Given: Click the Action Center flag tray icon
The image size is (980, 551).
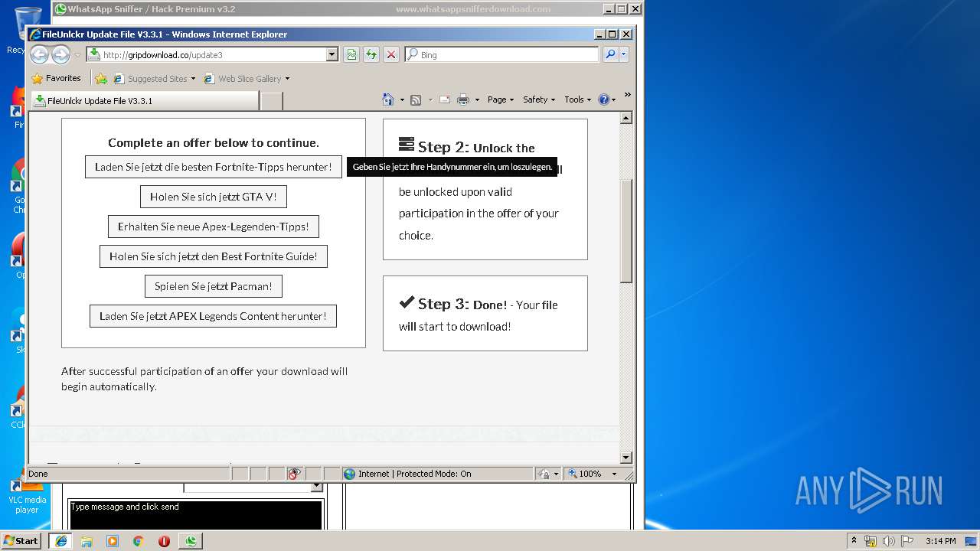Looking at the screenshot, I should (x=906, y=540).
